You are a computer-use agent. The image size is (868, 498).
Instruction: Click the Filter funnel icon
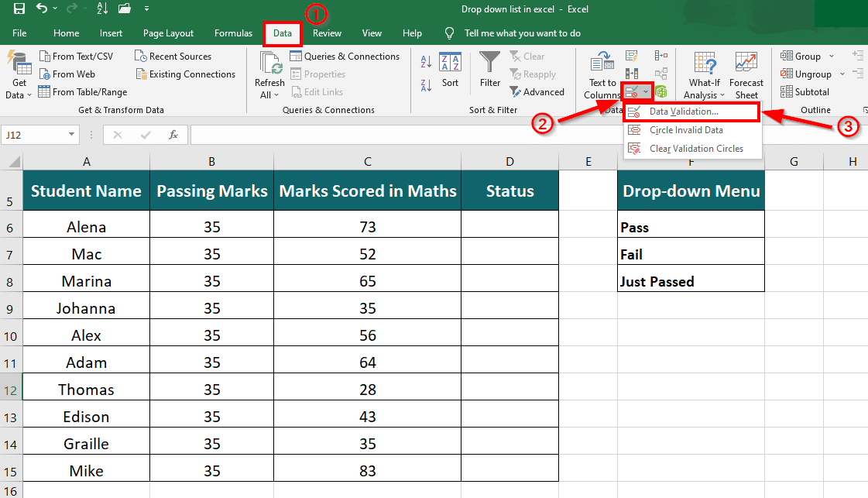[489, 64]
